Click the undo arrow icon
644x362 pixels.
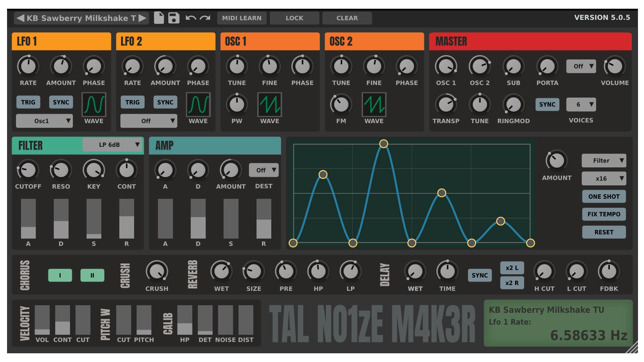tap(190, 17)
